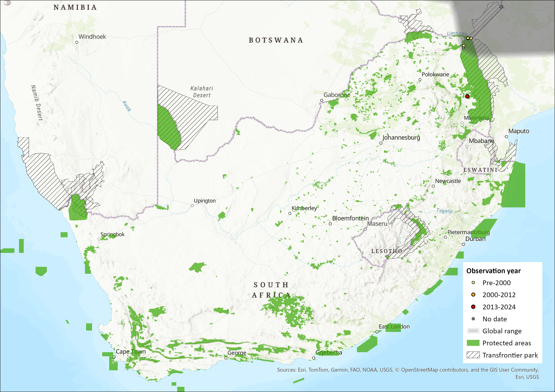
Task: Click the Bloemfontein city marker dot
Action: pos(330,224)
